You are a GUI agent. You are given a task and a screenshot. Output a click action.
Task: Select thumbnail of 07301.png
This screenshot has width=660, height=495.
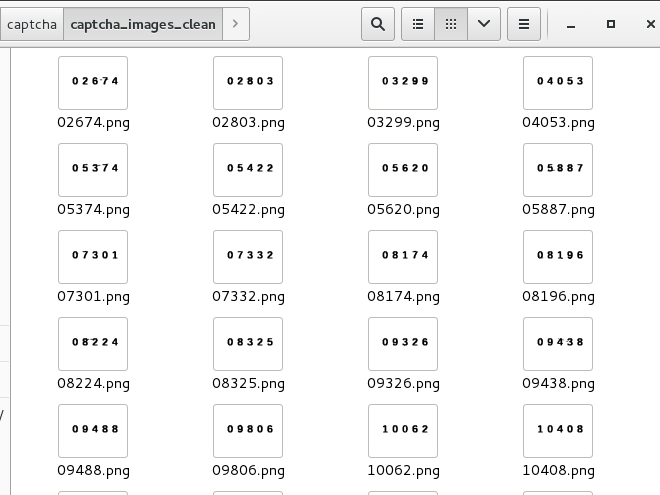[x=93, y=257]
